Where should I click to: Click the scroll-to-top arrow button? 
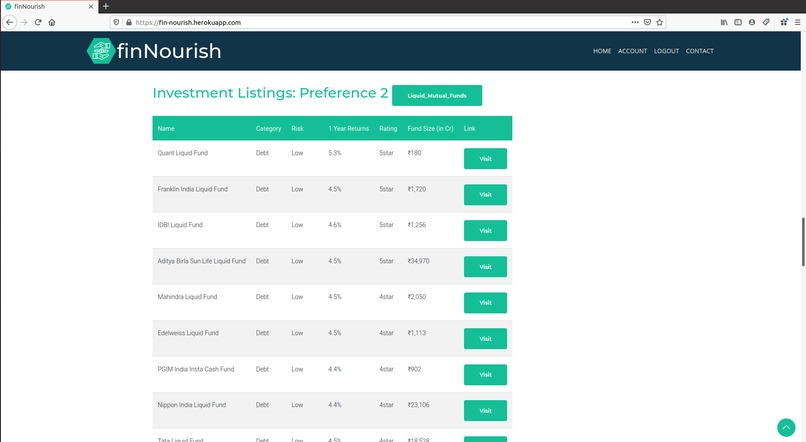point(786,427)
